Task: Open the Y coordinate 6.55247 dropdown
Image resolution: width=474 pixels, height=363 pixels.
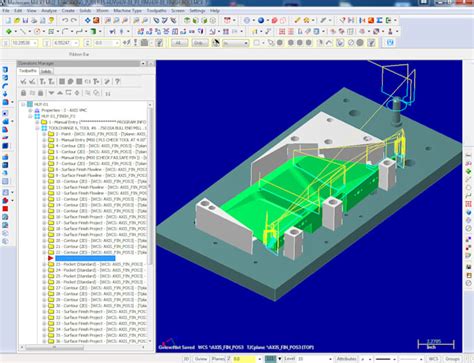Action: [x=76, y=43]
